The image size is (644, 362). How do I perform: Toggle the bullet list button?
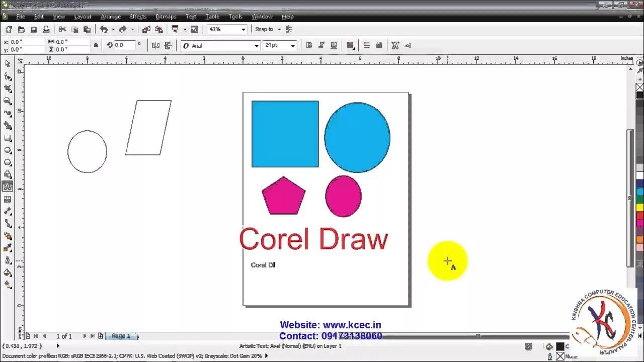367,45
